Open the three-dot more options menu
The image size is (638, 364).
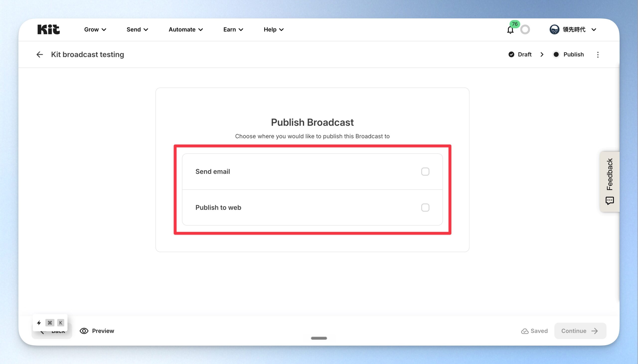(x=598, y=55)
